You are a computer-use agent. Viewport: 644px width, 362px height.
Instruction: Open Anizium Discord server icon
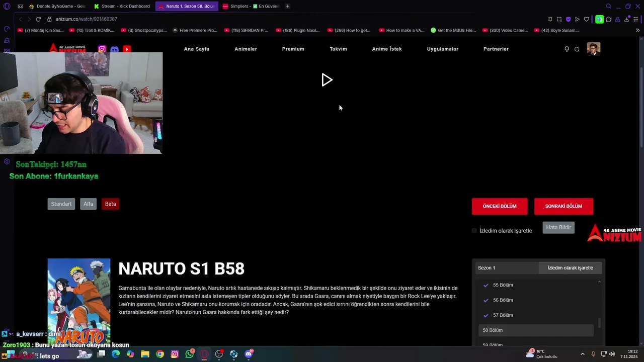pos(114,49)
